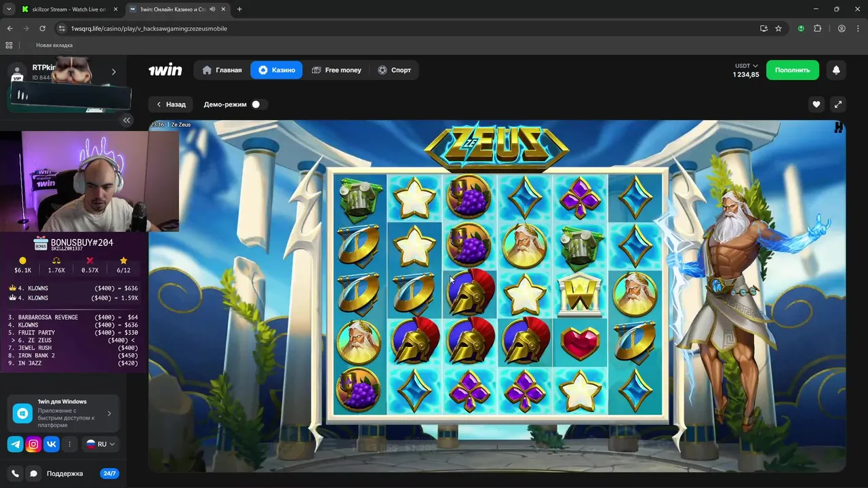Click the $6.1K coin stat
The width and height of the screenshot is (868, 488).
point(22,266)
